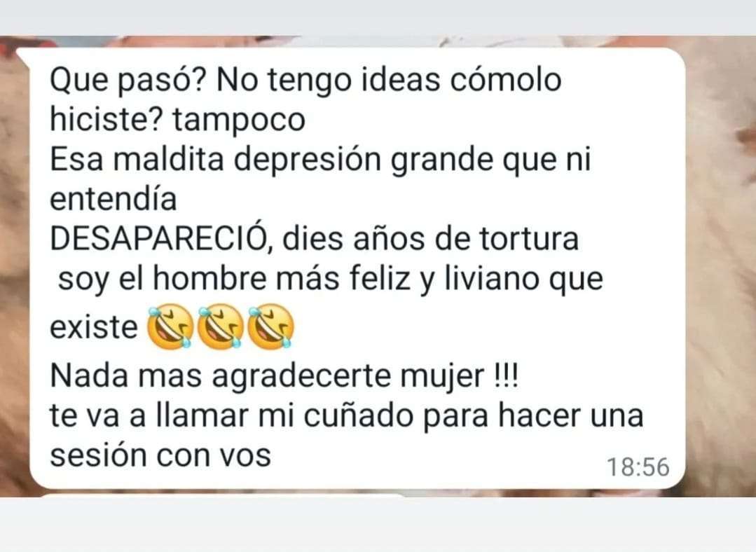Tap the first laughing emoji after "existe"

pyautogui.click(x=171, y=326)
